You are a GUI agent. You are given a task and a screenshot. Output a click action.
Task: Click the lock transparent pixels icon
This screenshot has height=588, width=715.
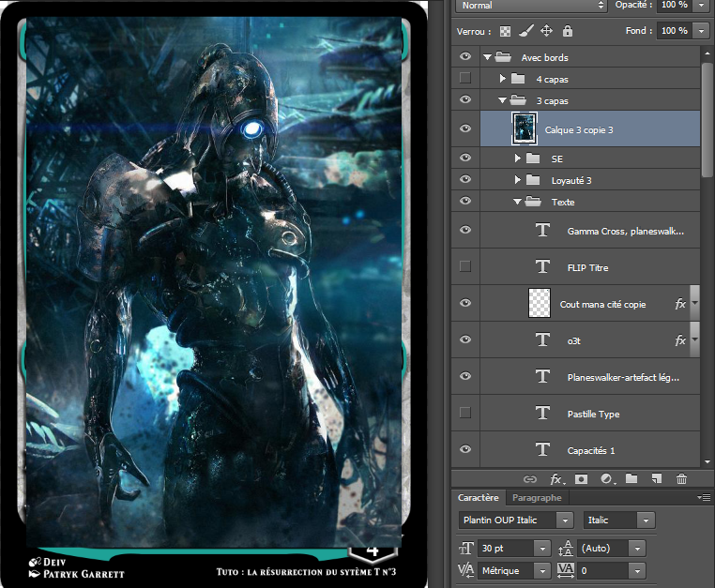coord(506,31)
